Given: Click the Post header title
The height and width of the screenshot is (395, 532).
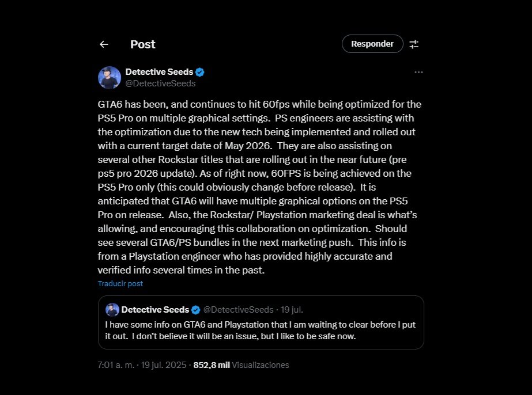Looking at the screenshot, I should pos(142,44).
